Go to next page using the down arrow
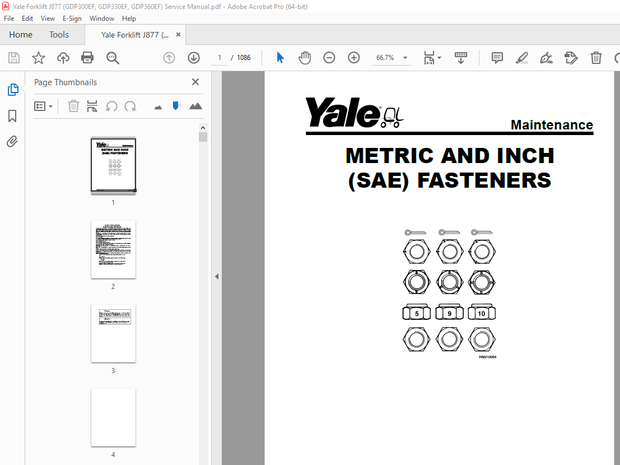620x465 pixels. pyautogui.click(x=193, y=58)
